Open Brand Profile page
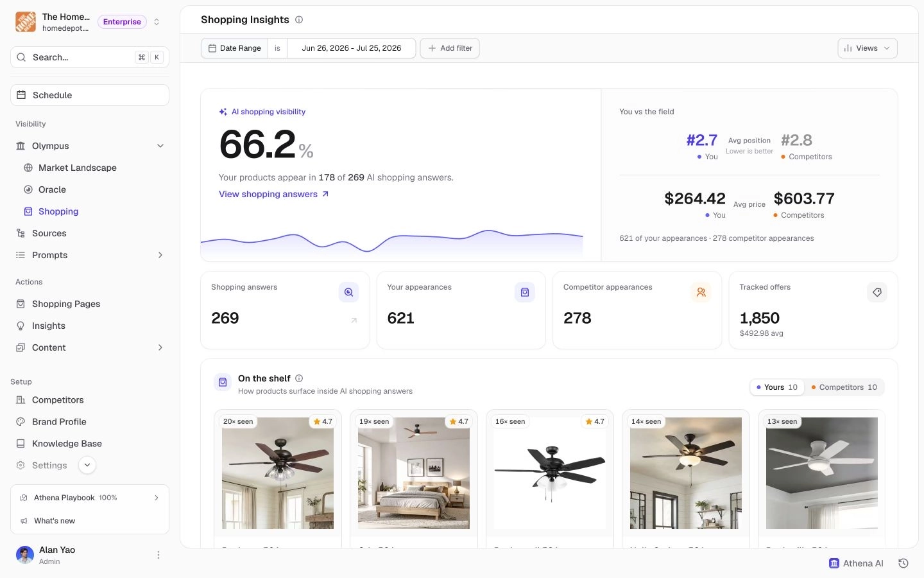 59,421
